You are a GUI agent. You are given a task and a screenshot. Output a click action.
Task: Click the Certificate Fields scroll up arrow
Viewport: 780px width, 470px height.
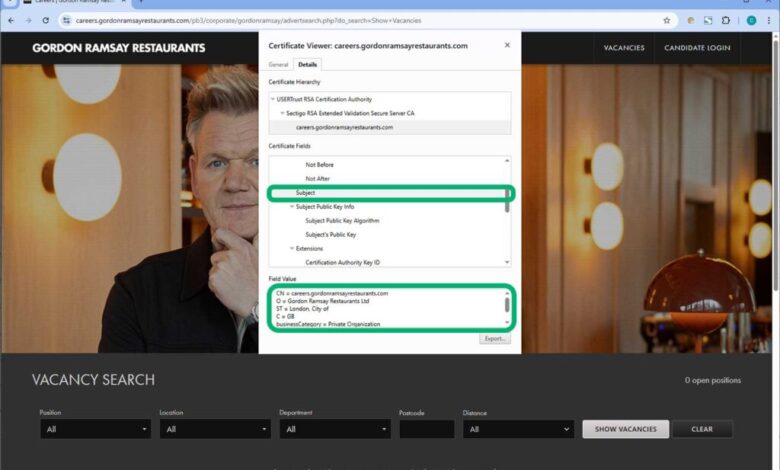point(507,161)
